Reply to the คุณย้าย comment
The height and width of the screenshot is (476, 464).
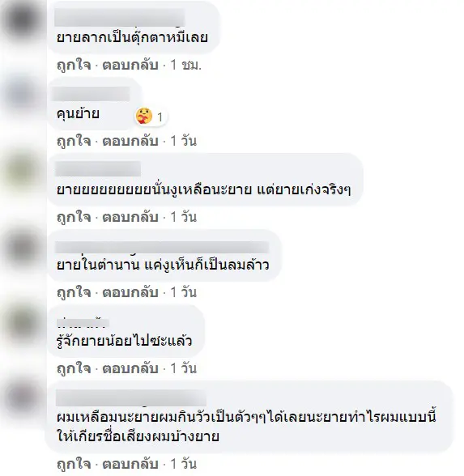click(130, 141)
